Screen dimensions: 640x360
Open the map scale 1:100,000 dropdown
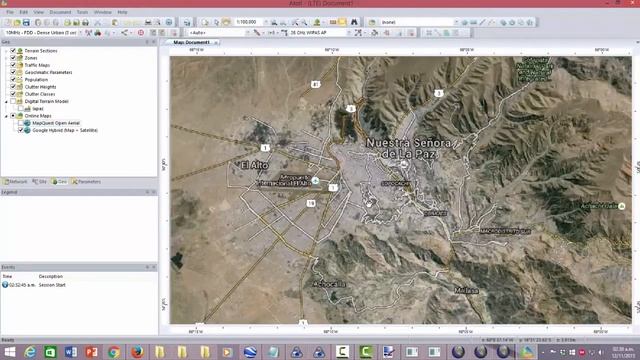(x=265, y=22)
